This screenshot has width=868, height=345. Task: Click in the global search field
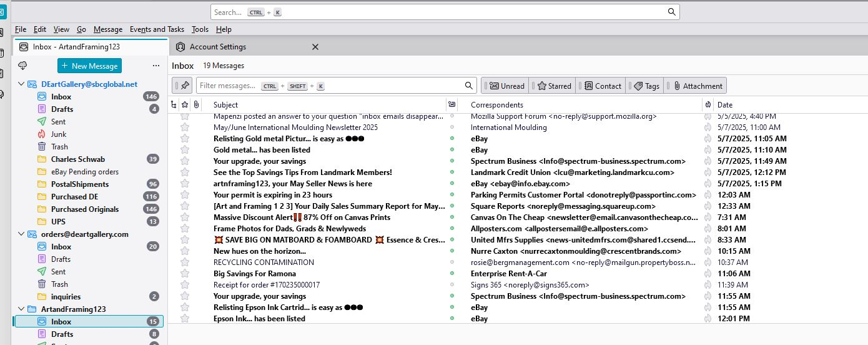tap(437, 12)
